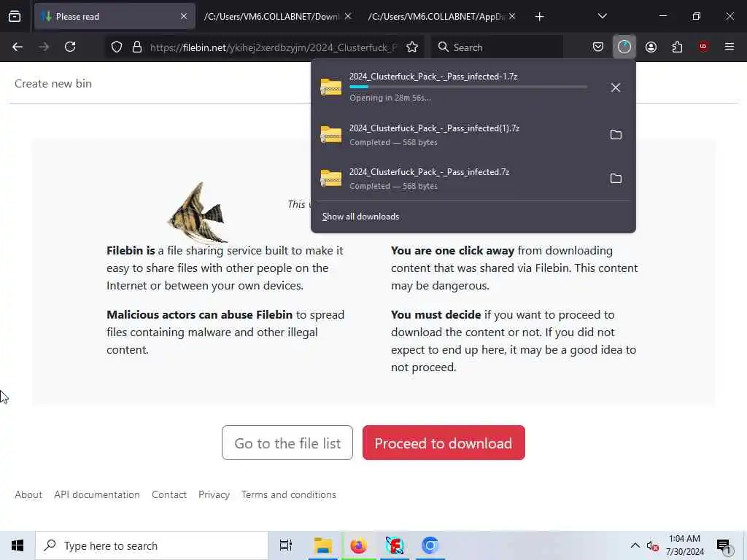Open Windows Start menu
The height and width of the screenshot is (560, 747).
[x=18, y=545]
